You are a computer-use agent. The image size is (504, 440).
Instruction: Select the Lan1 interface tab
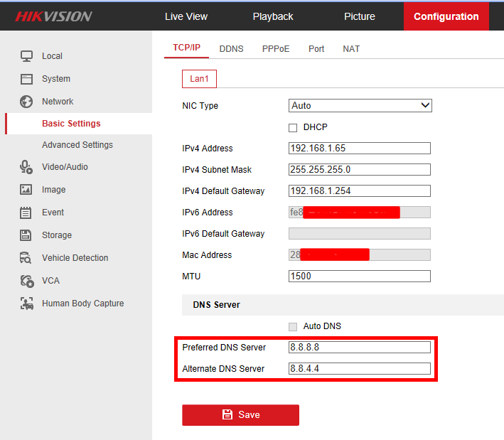[200, 78]
